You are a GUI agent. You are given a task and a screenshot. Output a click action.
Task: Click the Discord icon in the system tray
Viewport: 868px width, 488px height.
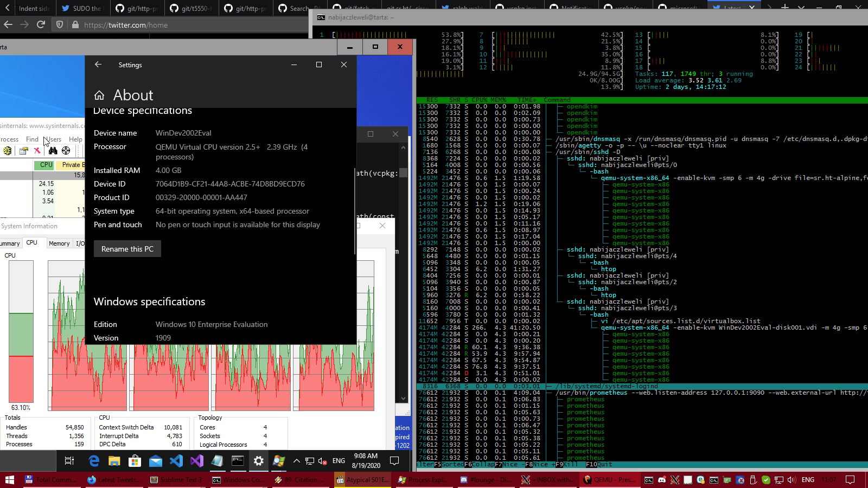coord(662,480)
